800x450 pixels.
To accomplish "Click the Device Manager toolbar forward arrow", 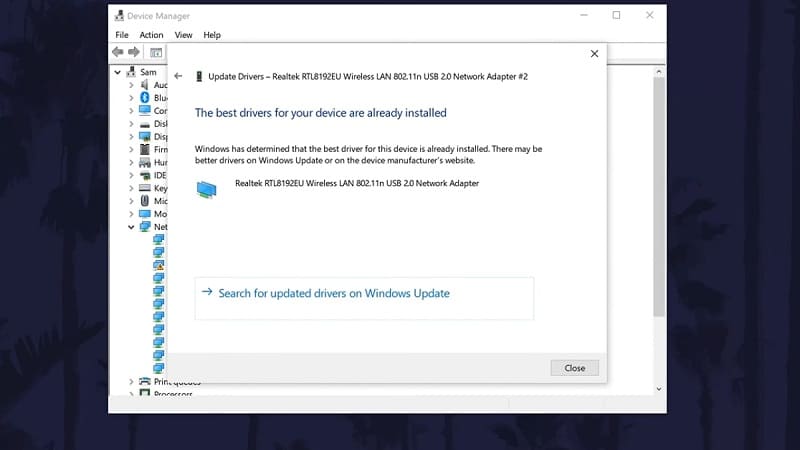I will (133, 52).
